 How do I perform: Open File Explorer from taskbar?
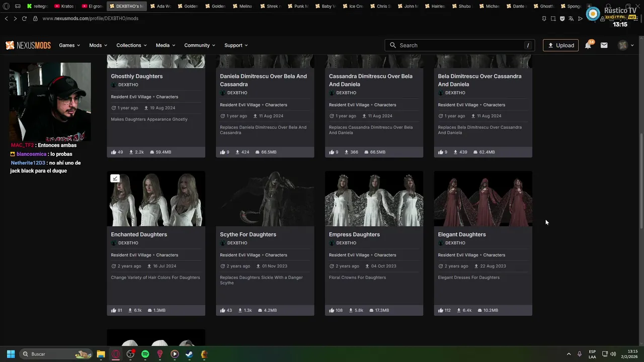101,354
